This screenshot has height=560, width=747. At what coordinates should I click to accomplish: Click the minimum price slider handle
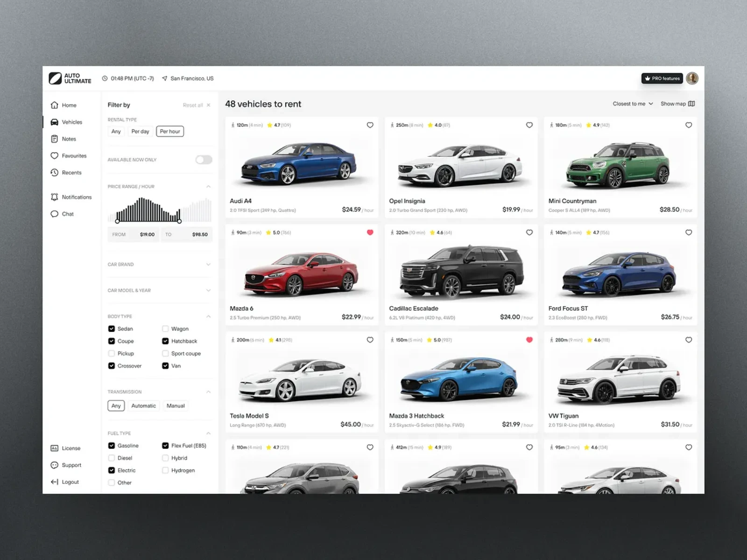point(117,221)
